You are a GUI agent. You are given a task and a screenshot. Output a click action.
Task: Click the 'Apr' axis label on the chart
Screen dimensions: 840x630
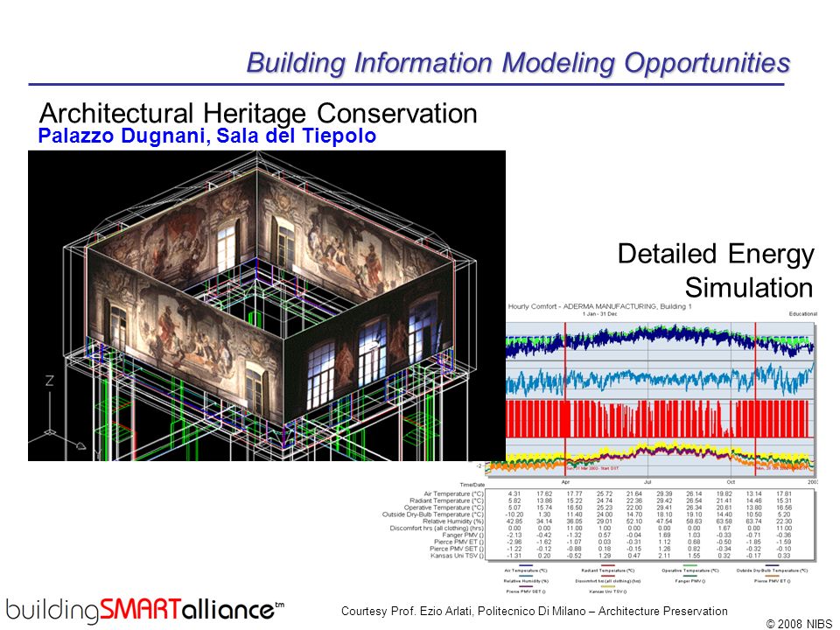[566, 482]
